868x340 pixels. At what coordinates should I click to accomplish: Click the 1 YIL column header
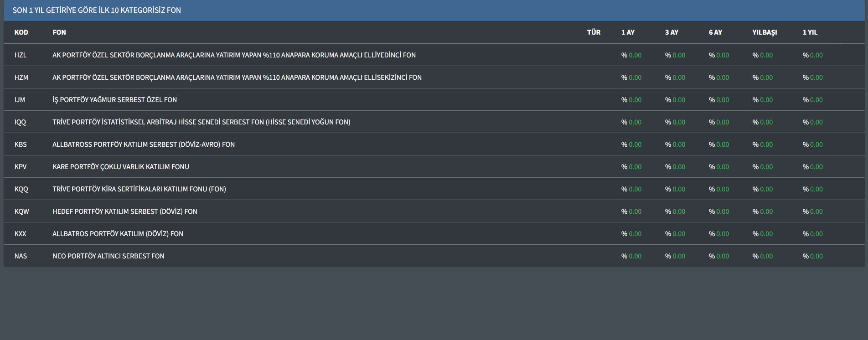click(810, 32)
